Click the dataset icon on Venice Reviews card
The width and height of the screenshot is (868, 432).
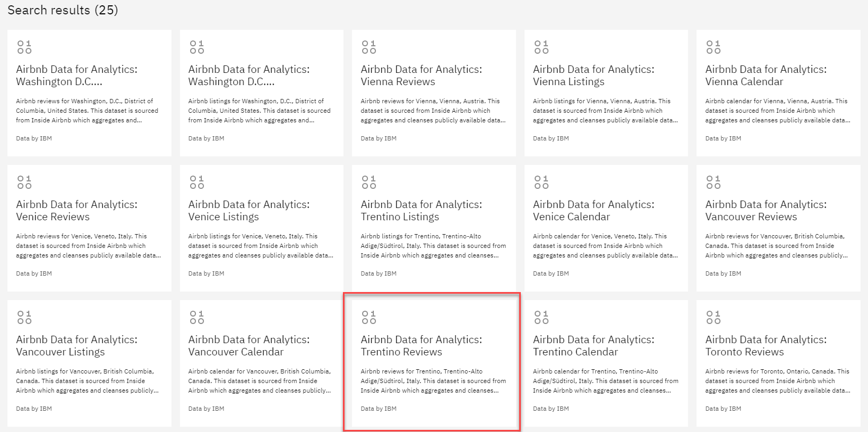click(x=24, y=182)
